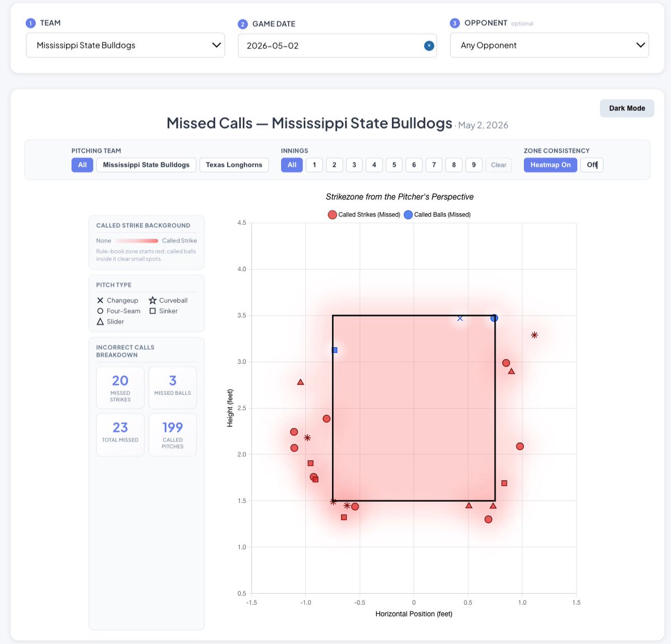Filter to inning 9
This screenshot has height=644, width=671.
coord(474,165)
